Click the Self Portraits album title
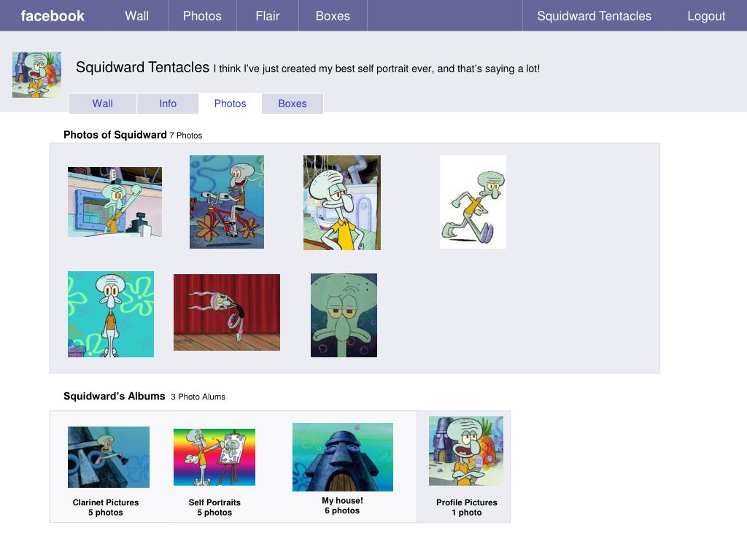Screen dimensions: 747x560 214,502
